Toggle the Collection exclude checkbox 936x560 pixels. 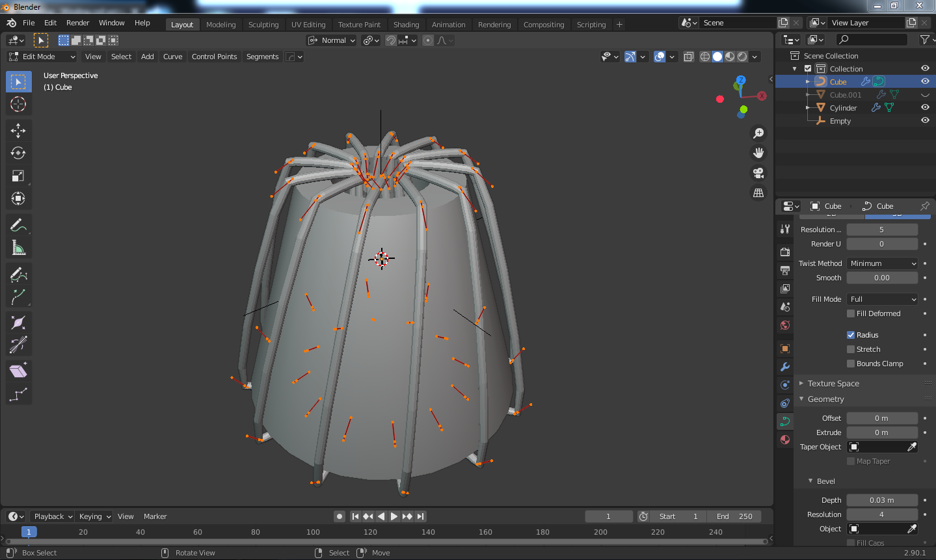[x=808, y=68]
